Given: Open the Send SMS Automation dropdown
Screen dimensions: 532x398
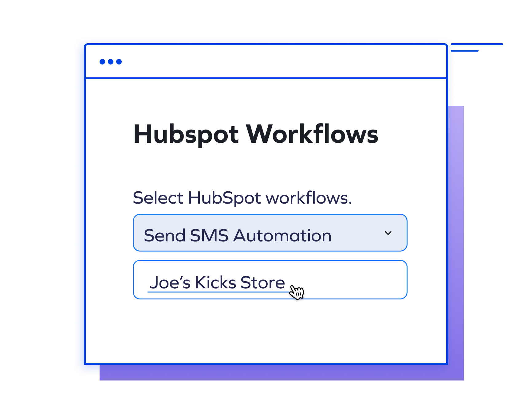Looking at the screenshot, I should click(270, 233).
